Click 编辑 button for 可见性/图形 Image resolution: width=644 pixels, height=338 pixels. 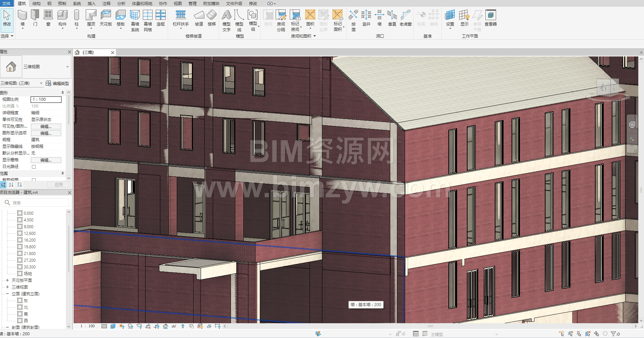tap(46, 126)
